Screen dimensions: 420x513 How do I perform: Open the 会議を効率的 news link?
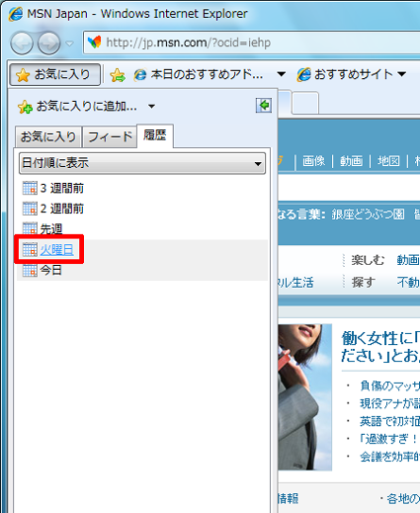coord(390,457)
